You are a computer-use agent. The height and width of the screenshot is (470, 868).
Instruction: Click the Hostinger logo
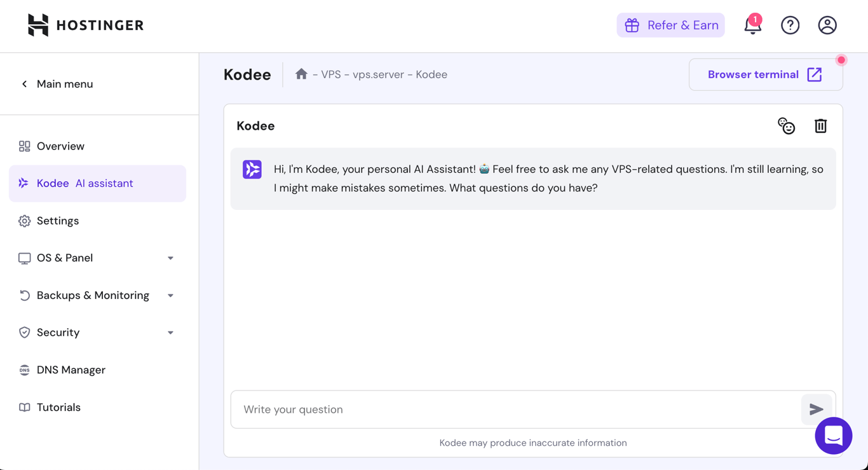pyautogui.click(x=85, y=25)
